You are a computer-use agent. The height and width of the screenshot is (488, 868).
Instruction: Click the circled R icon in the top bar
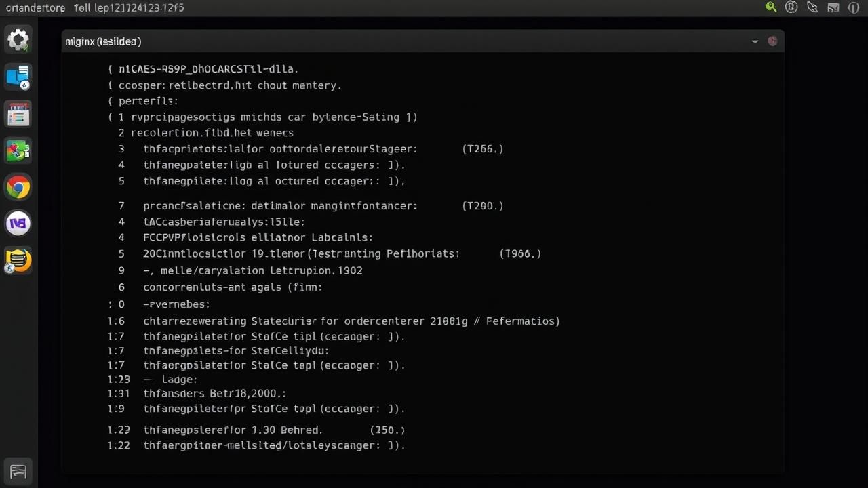pos(791,7)
